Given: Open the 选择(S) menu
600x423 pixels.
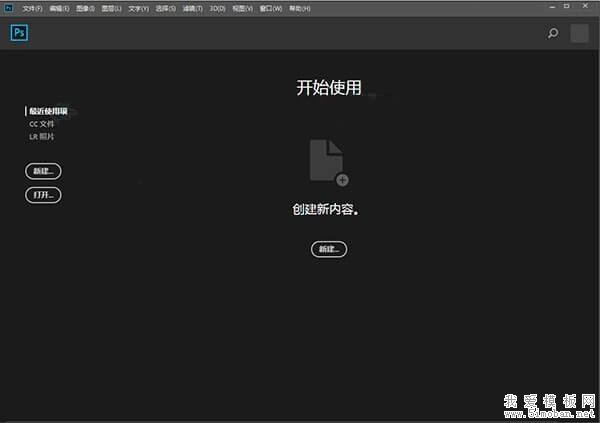Looking at the screenshot, I should click(164, 8).
